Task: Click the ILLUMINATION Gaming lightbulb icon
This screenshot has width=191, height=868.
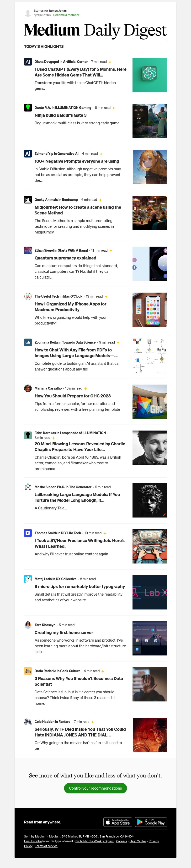Action: click(28, 107)
